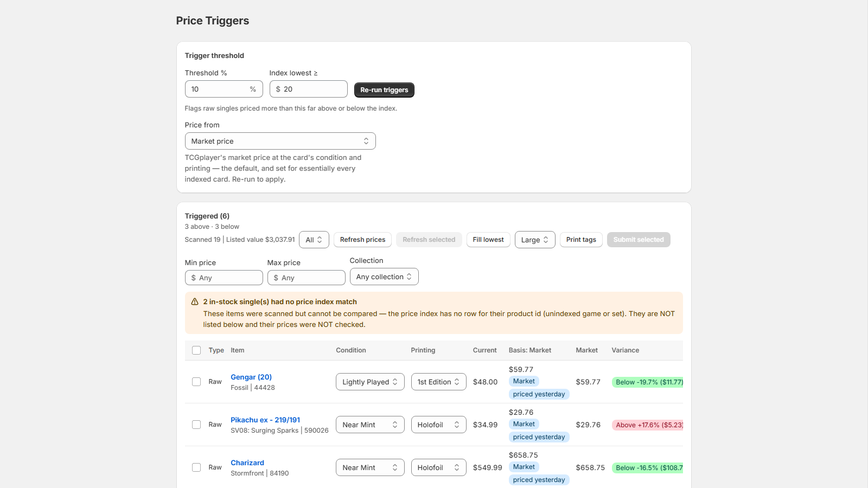The width and height of the screenshot is (868, 488).
Task: Open the Large tag size dropdown
Action: pyautogui.click(x=535, y=240)
